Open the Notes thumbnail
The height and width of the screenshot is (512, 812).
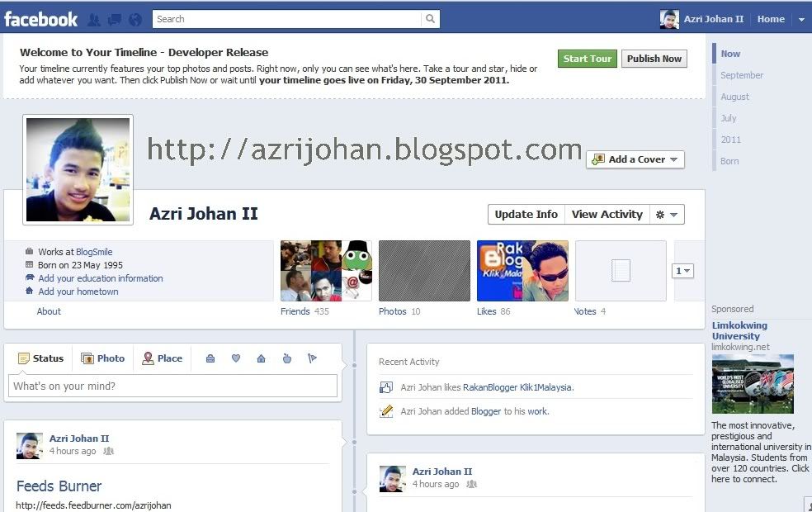coord(621,271)
